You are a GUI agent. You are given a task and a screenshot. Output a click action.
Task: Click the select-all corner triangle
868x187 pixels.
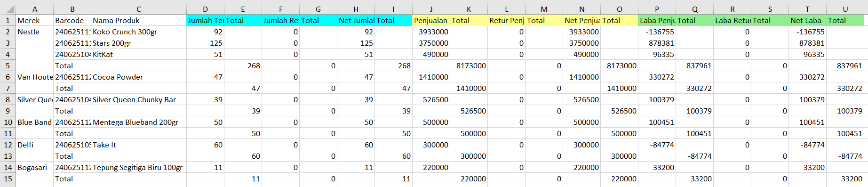click(x=8, y=9)
